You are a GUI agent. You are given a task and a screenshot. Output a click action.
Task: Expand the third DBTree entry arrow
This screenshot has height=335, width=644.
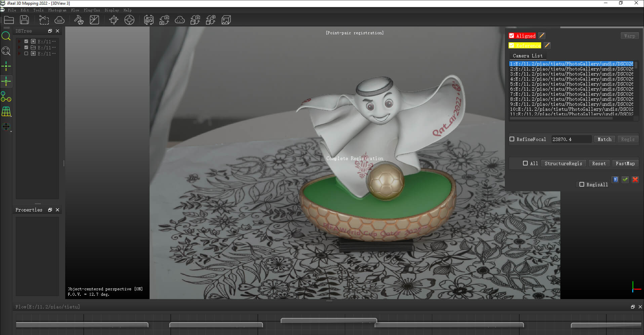[x=19, y=53]
